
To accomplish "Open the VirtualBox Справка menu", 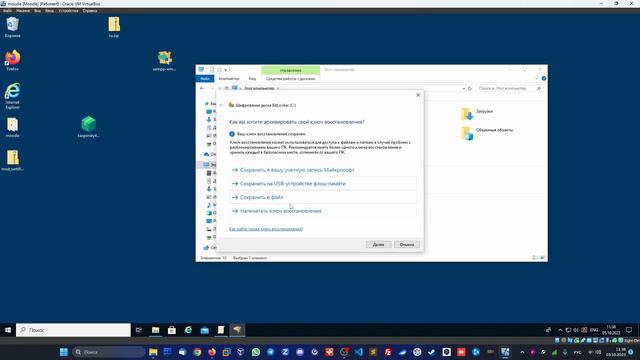I will click(90, 11).
